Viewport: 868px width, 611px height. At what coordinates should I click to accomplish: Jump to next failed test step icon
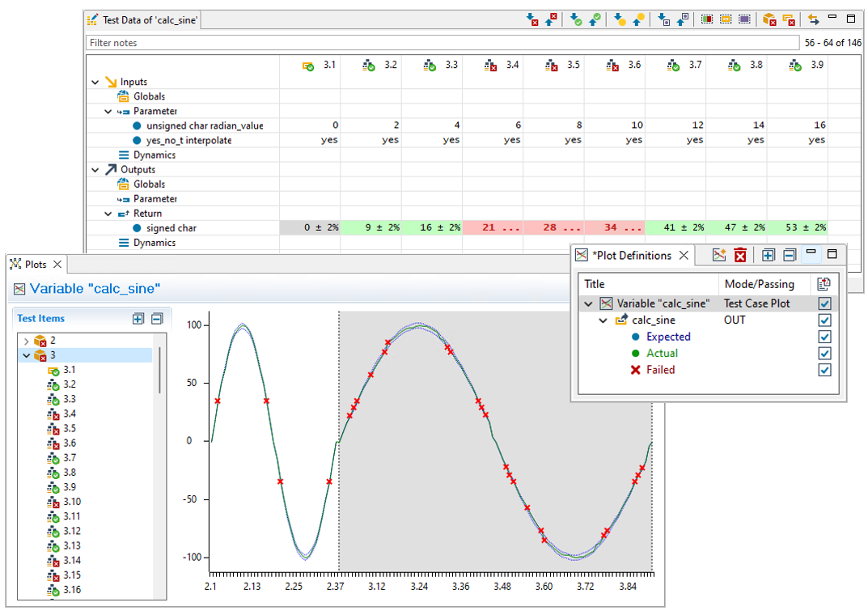click(532, 19)
